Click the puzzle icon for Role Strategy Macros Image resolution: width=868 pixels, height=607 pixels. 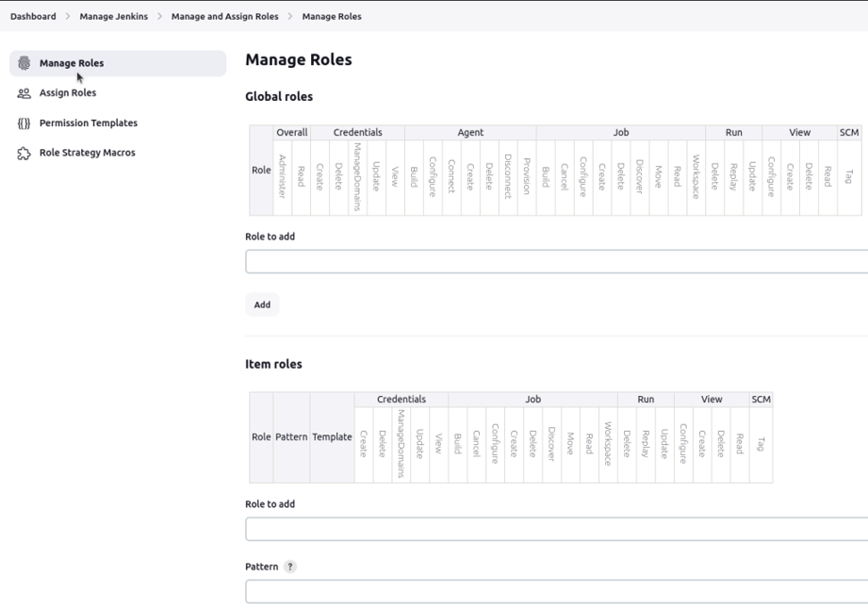(x=24, y=153)
